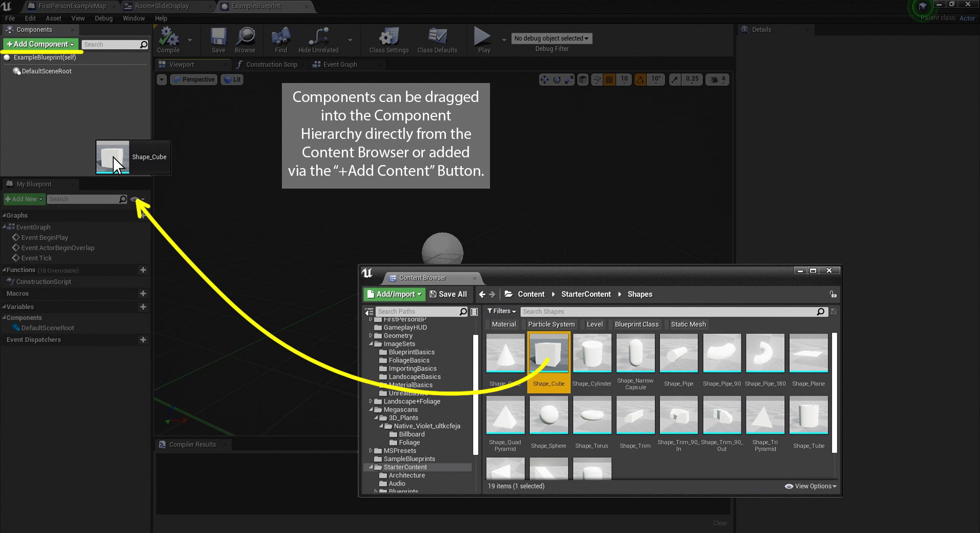
Task: Open Find in blueprint tool
Action: (281, 40)
